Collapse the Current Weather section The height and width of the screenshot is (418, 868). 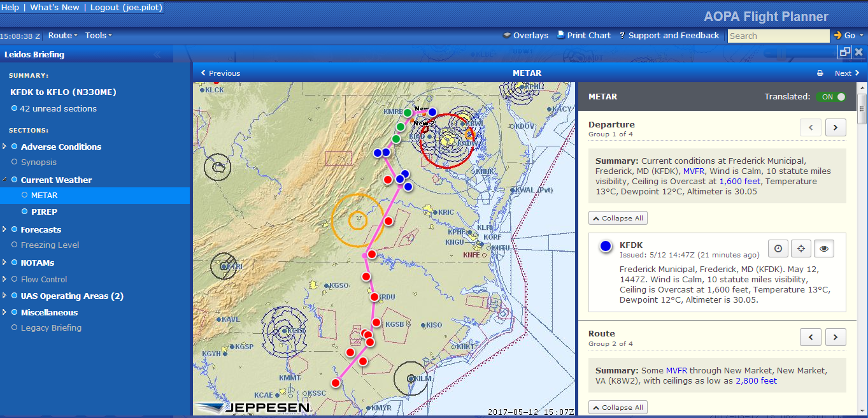[x=5, y=180]
